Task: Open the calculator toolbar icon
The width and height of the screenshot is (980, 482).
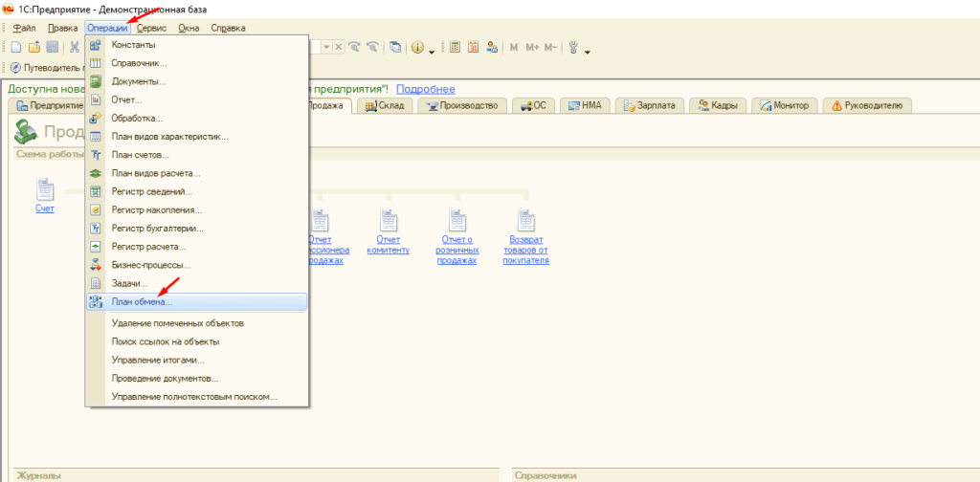Action: [x=456, y=47]
